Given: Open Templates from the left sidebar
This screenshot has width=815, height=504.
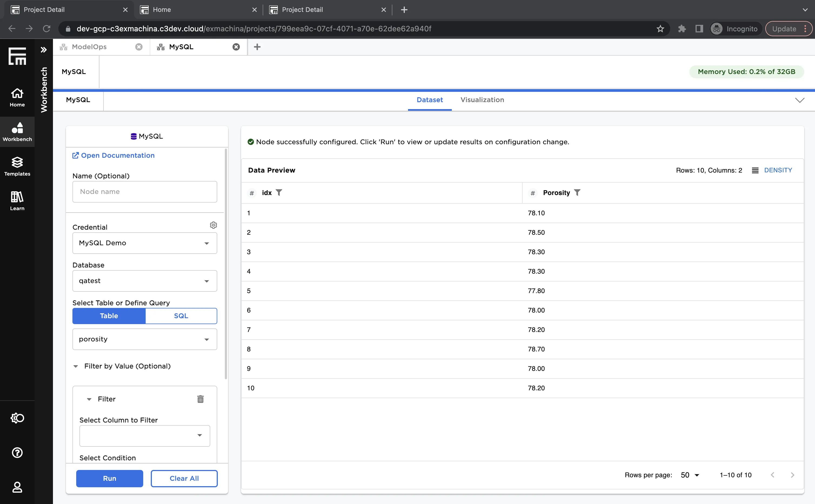Looking at the screenshot, I should click(x=17, y=166).
